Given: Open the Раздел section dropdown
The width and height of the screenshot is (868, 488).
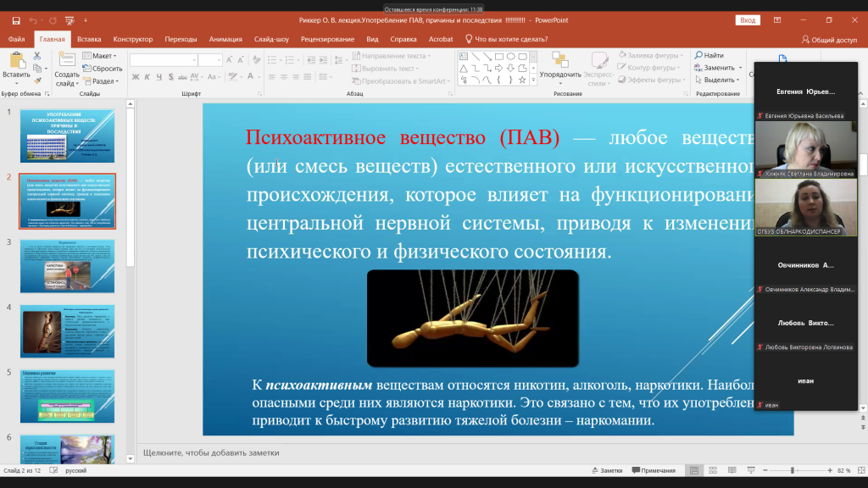Looking at the screenshot, I should click(101, 81).
